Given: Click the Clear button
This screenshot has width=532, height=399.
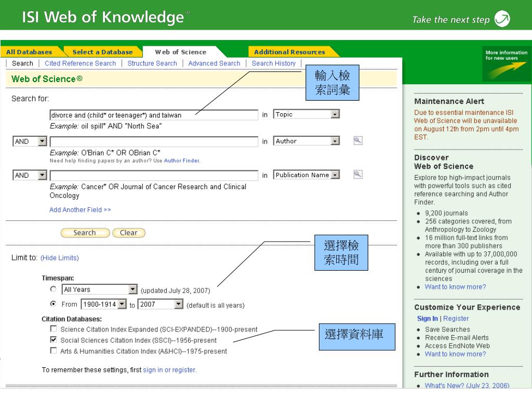Looking at the screenshot, I should (129, 233).
